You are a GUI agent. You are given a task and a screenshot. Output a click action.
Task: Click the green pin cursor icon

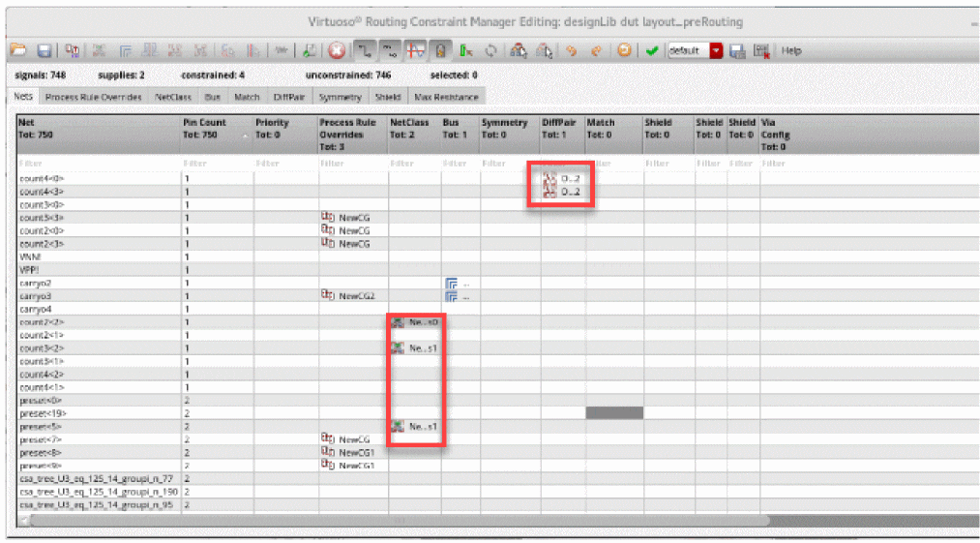466,50
